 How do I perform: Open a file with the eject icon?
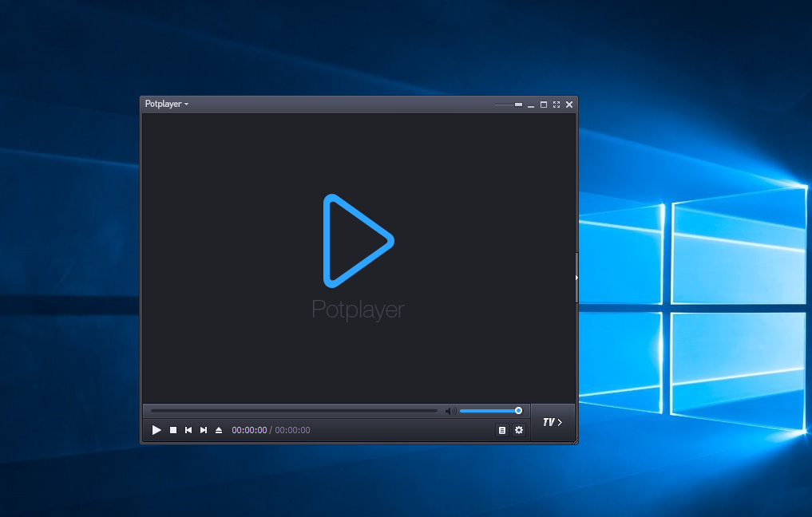click(219, 430)
